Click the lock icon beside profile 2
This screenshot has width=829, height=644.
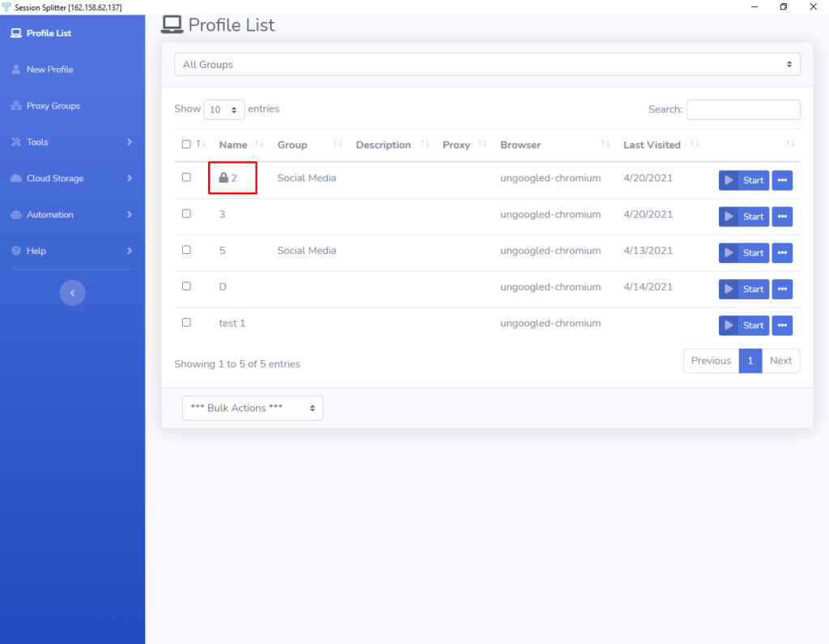pos(223,177)
